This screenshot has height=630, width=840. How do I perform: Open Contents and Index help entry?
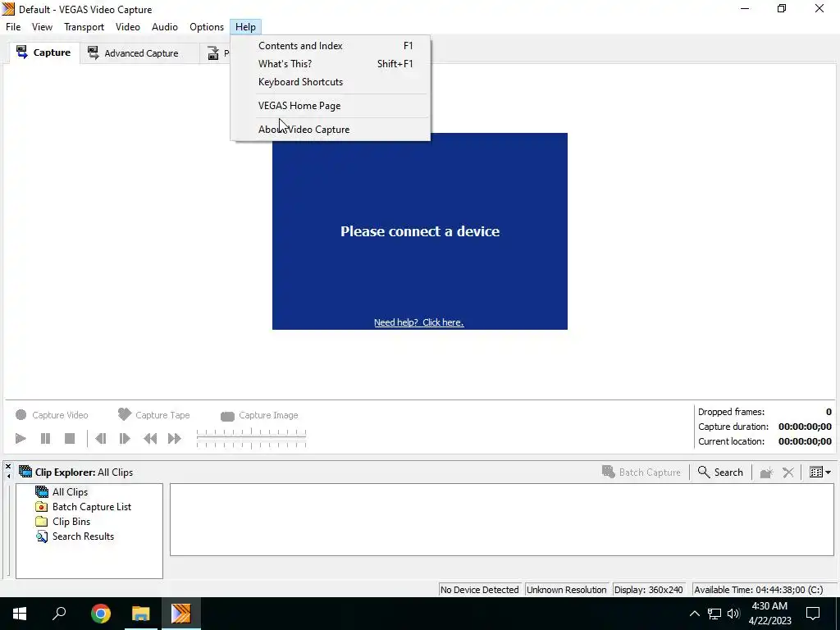[330, 46]
